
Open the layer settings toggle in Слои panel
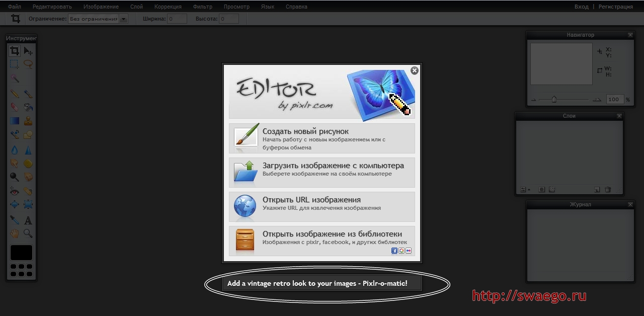coord(525,190)
